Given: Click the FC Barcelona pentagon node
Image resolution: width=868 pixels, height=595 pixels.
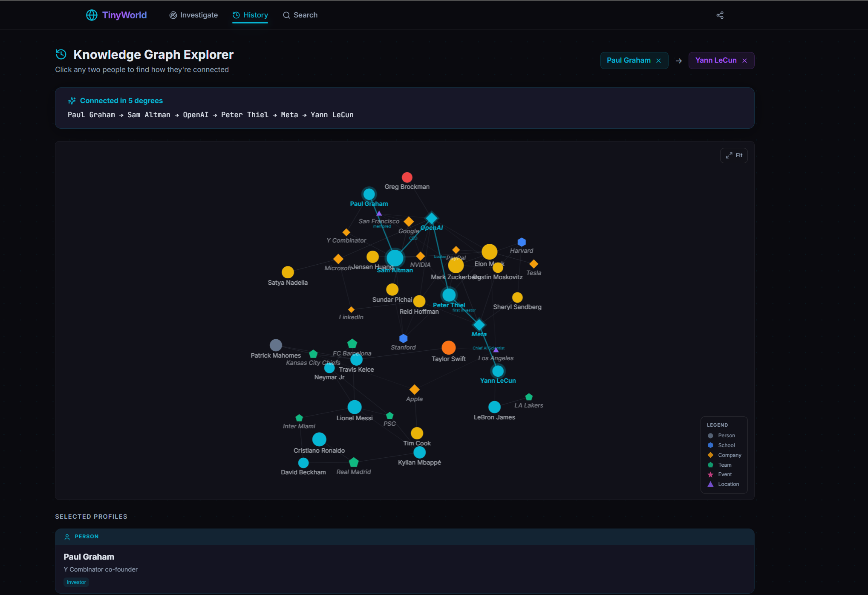Looking at the screenshot, I should (x=352, y=344).
